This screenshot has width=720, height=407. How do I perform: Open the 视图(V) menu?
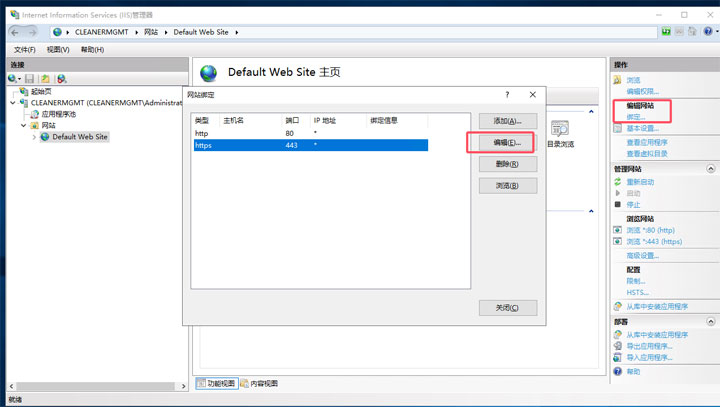tap(58, 49)
